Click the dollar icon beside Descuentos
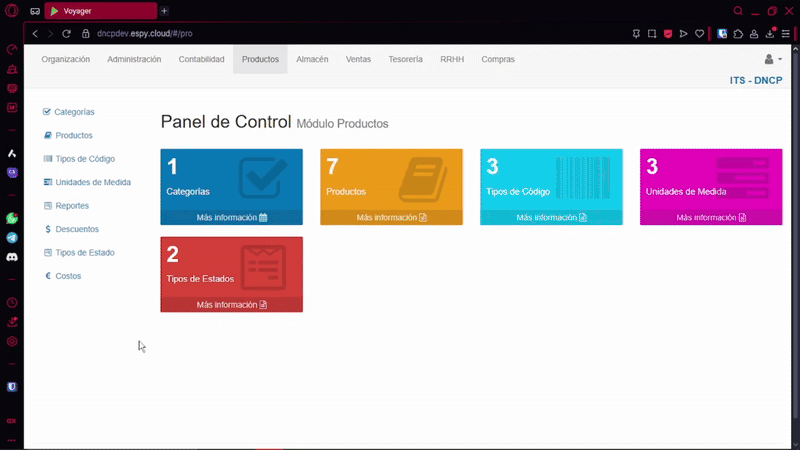The image size is (800, 450). tap(48, 229)
